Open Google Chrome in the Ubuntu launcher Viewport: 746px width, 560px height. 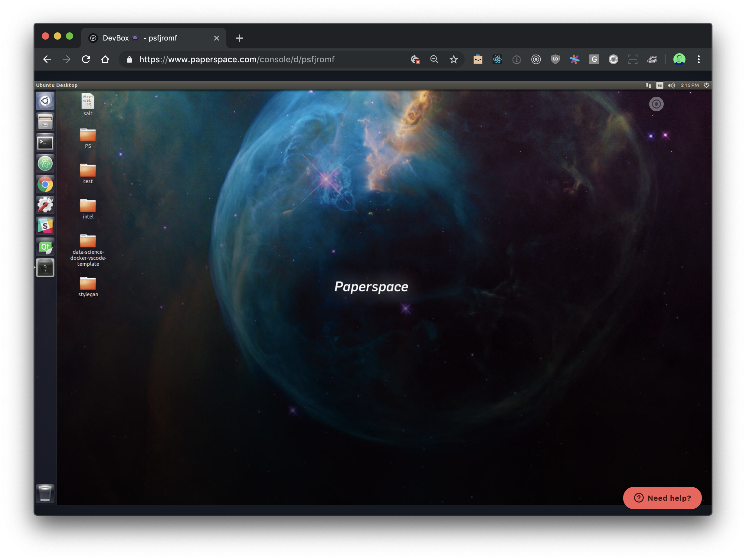point(45,184)
